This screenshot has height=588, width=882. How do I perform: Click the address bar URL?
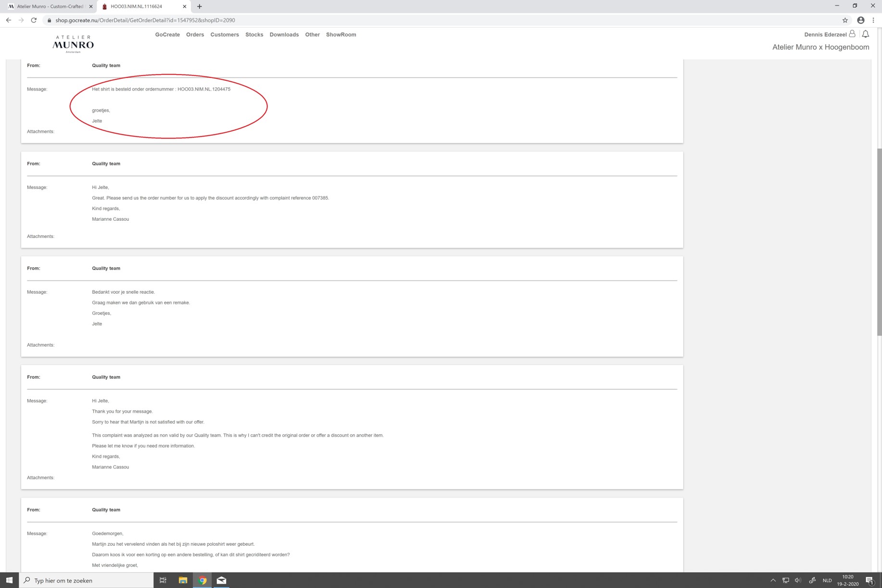[145, 20]
